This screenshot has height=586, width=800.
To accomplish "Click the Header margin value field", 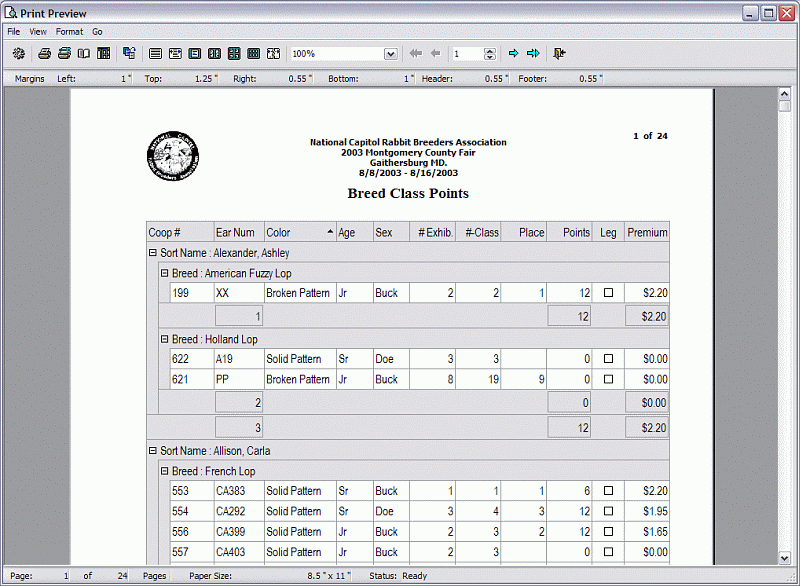I will pyautogui.click(x=482, y=79).
